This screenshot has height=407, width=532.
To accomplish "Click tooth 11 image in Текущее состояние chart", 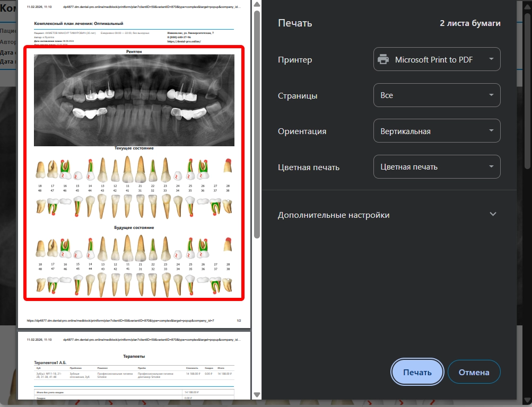I will point(127,169).
